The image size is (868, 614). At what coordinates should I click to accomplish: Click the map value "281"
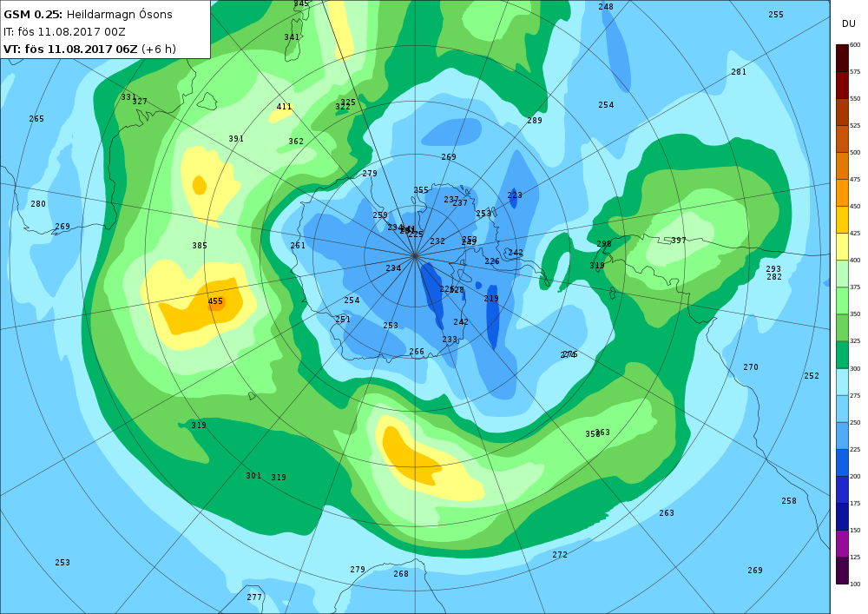click(739, 72)
